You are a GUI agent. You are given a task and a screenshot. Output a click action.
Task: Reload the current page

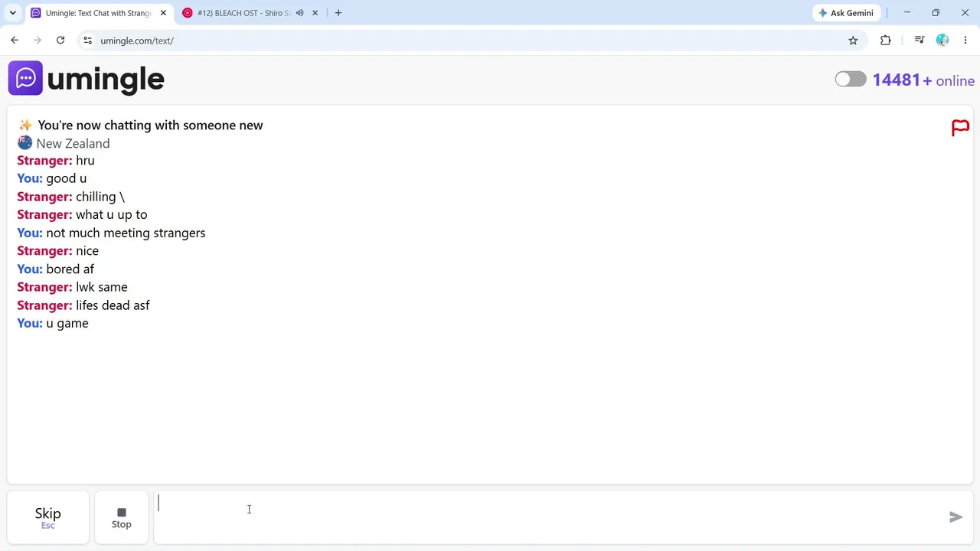pyautogui.click(x=60, y=41)
